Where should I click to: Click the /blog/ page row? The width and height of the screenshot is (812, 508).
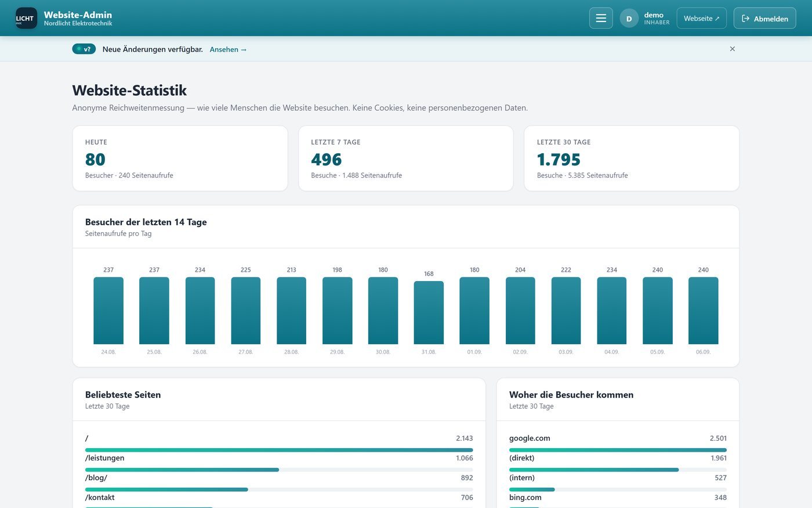[279, 482]
